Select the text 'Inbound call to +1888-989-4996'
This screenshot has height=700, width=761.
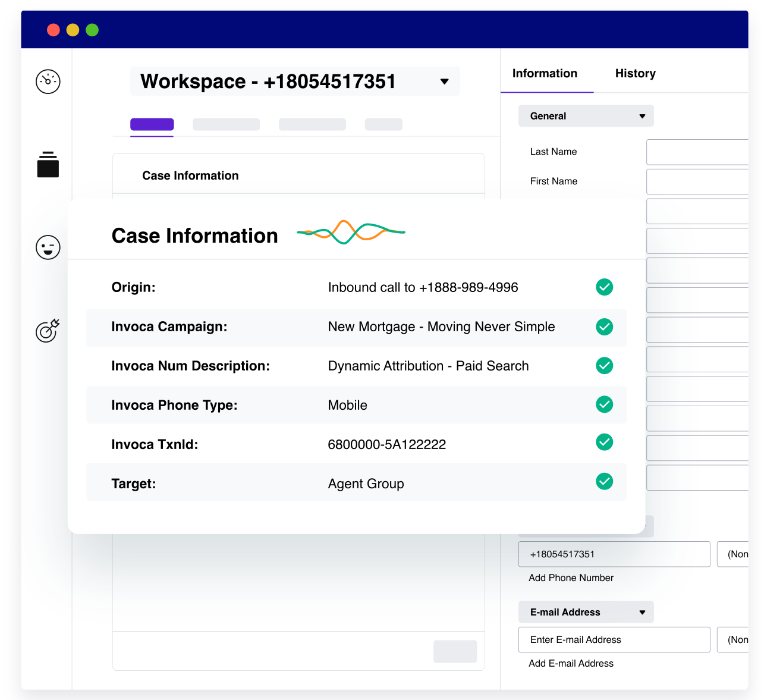[423, 287]
